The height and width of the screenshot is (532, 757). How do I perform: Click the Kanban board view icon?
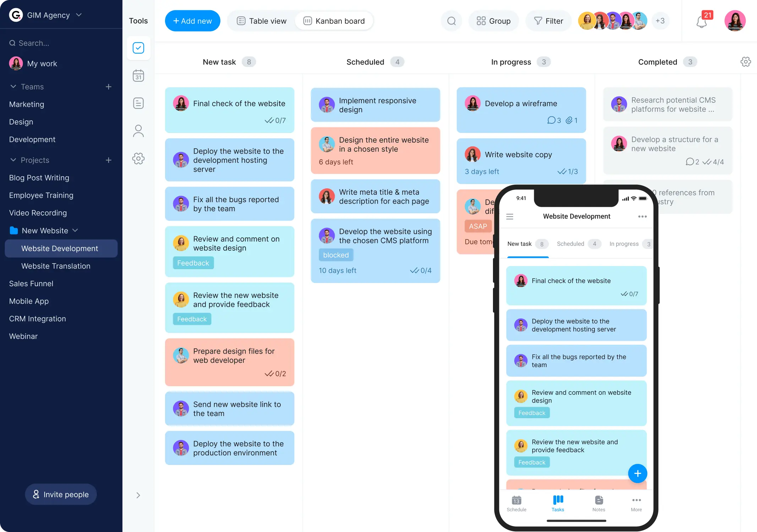coord(307,21)
